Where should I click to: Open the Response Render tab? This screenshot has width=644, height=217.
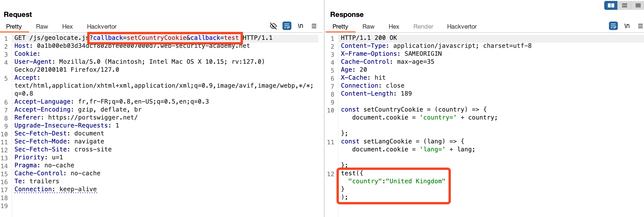pos(423,26)
